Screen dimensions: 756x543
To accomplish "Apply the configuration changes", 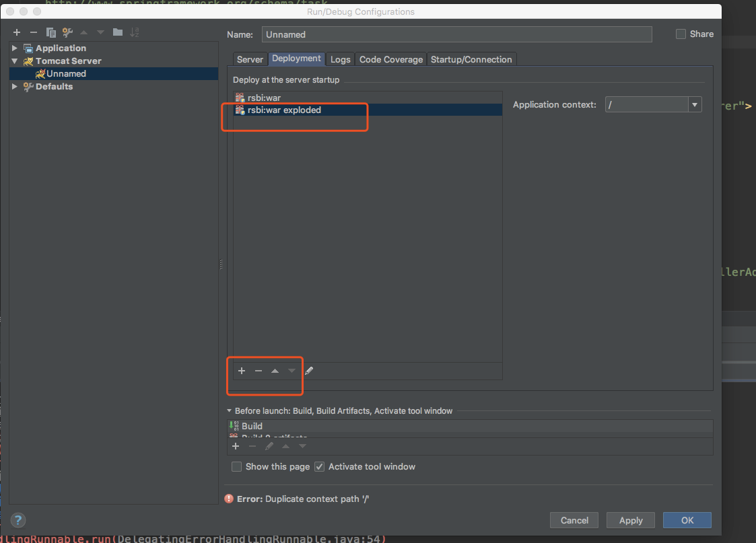I will point(630,519).
